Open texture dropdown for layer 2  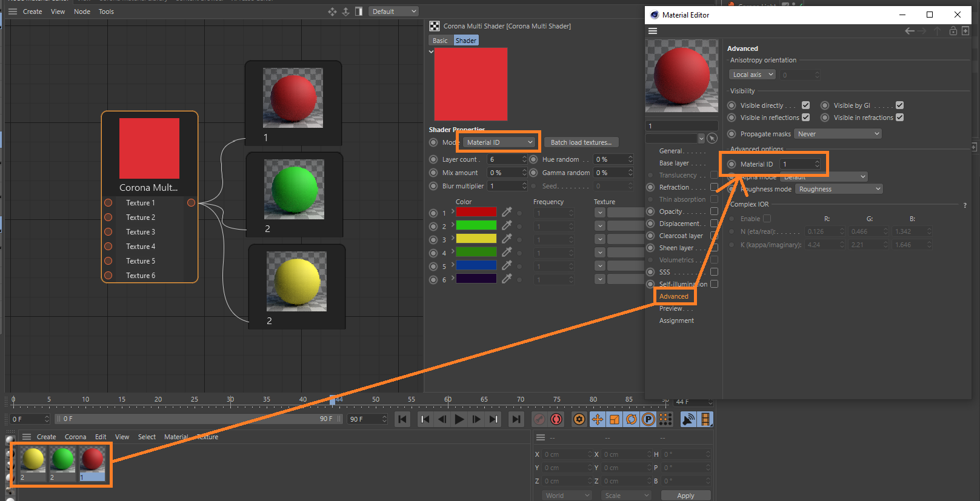[x=599, y=226]
